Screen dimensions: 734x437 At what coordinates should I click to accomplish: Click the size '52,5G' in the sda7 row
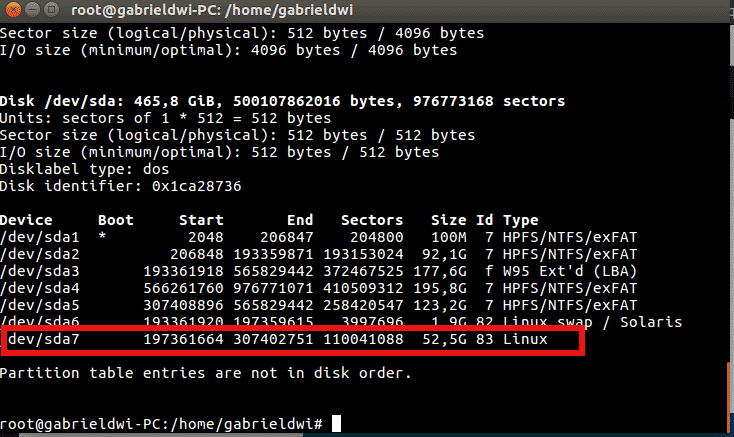tap(444, 339)
